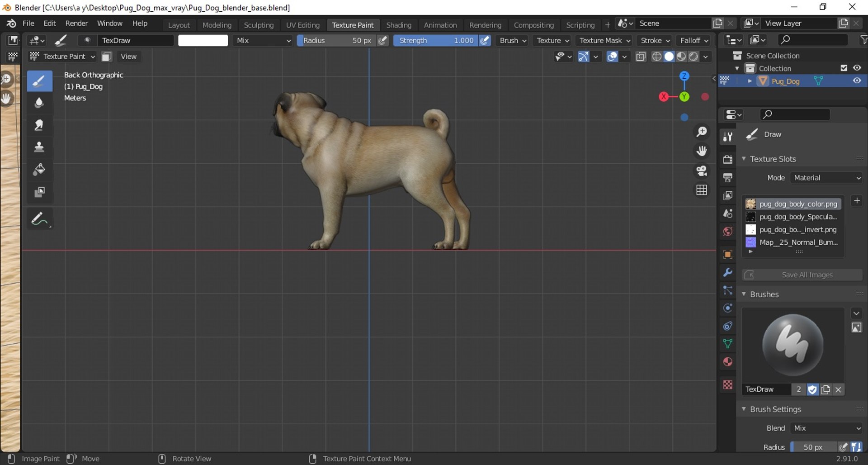This screenshot has width=868, height=465.
Task: Select the Mask tool
Action: 39,192
